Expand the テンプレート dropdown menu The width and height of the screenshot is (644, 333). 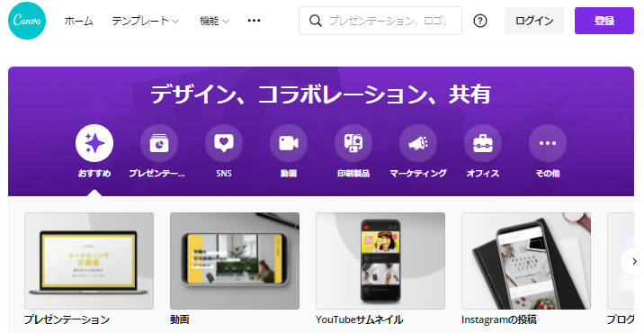click(146, 21)
